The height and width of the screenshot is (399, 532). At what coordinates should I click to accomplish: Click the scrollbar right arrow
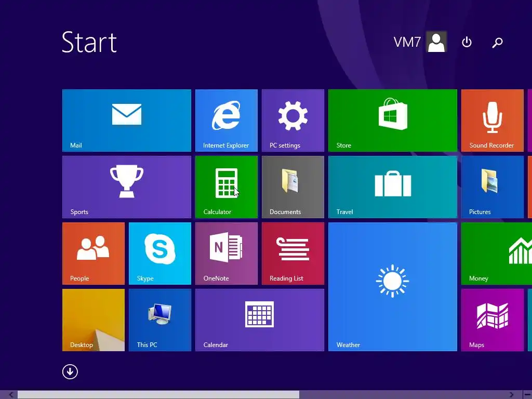pyautogui.click(x=511, y=395)
